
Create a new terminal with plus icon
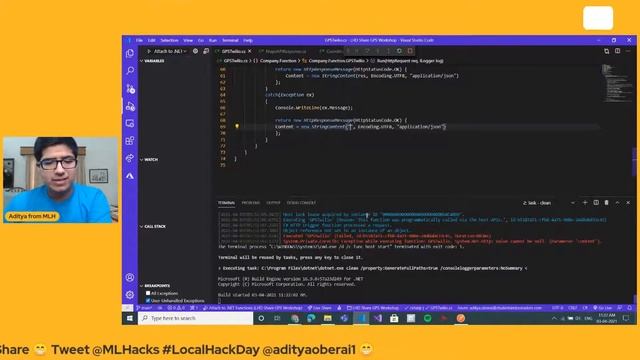pyautogui.click(x=585, y=202)
